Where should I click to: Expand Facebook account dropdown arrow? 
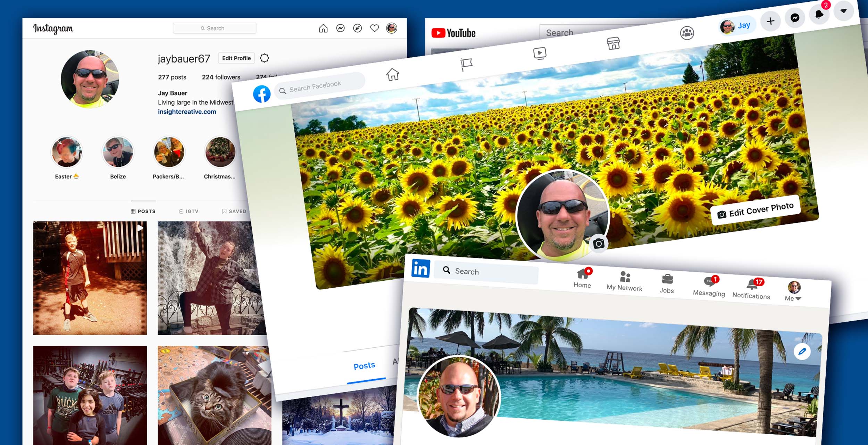843,11
